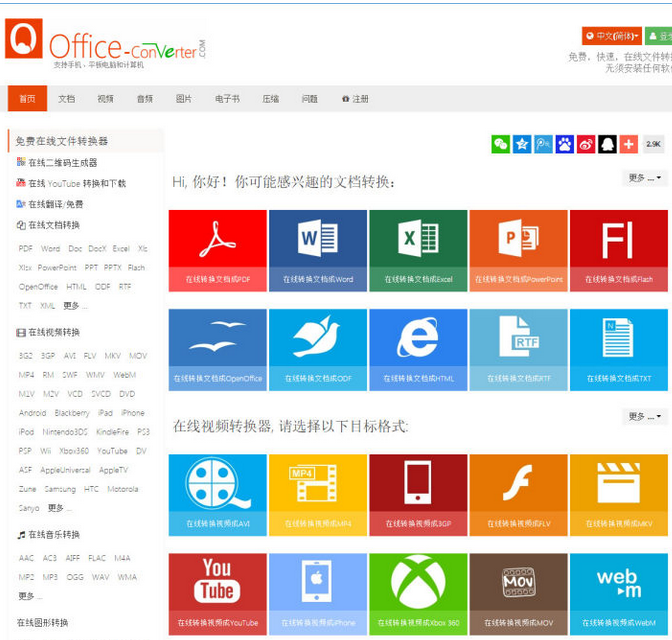This screenshot has height=640, width=672.
Task: Open the Flash document conversion tile
Action: (618, 251)
